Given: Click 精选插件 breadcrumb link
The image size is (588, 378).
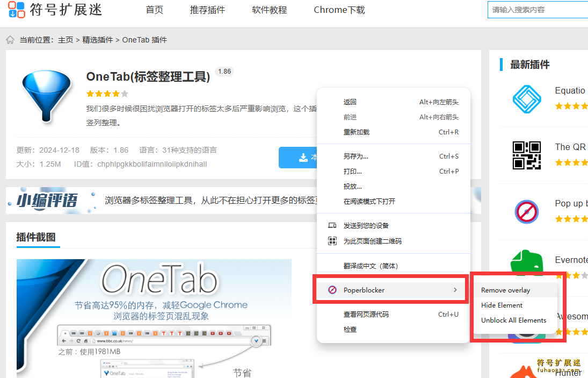Looking at the screenshot, I should point(97,40).
